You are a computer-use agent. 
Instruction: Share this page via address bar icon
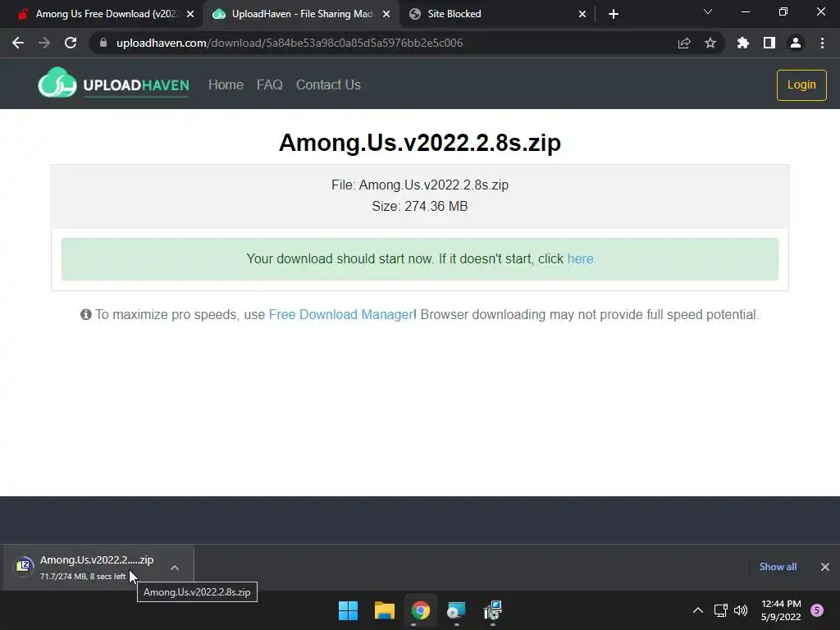[x=684, y=43]
